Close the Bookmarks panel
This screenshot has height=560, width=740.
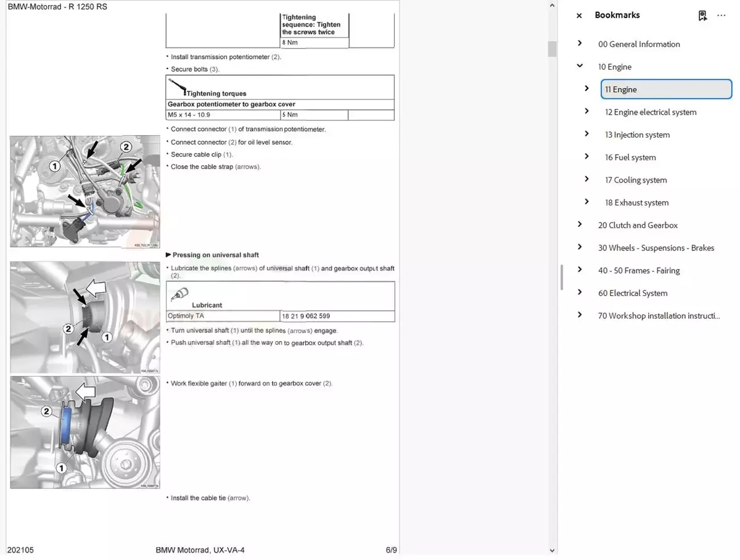(x=578, y=16)
